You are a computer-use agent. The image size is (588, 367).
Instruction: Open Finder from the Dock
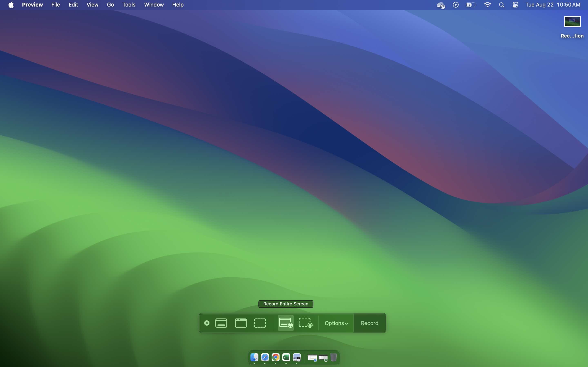pyautogui.click(x=254, y=357)
